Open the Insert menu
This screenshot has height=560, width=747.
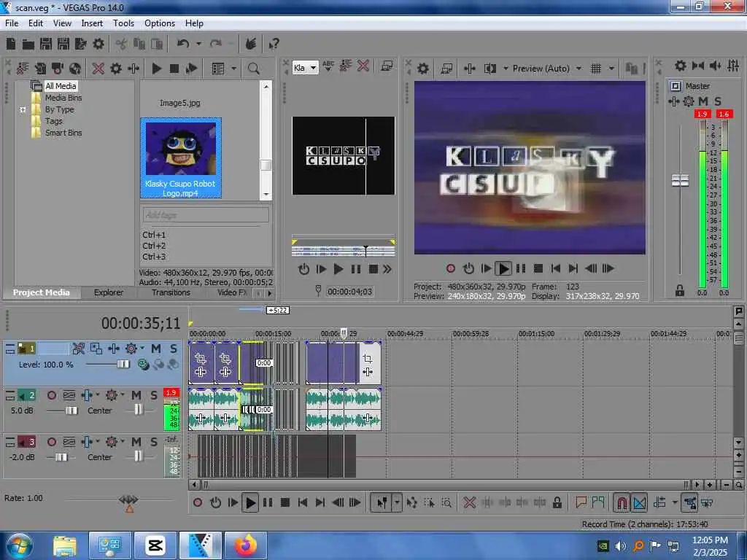click(92, 23)
